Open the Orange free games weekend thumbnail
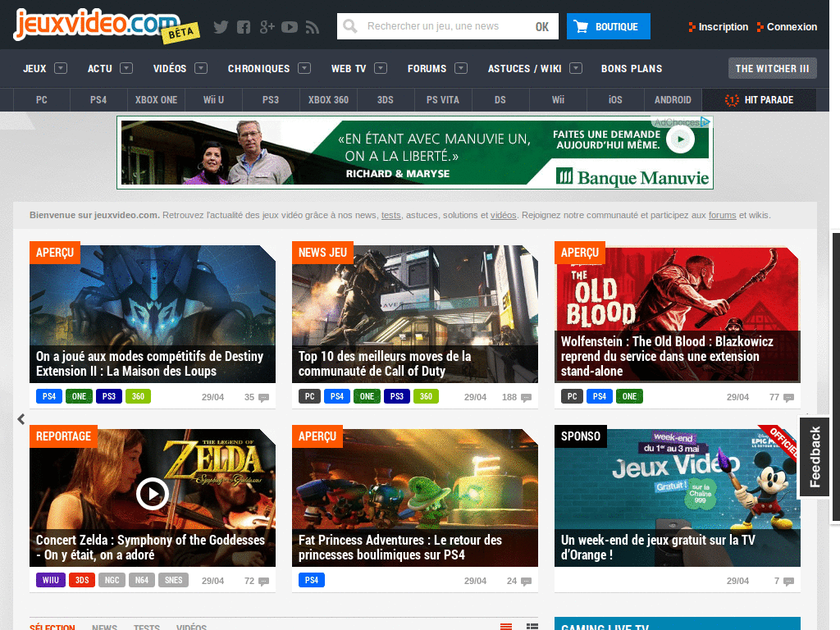840x630 pixels. click(677, 498)
